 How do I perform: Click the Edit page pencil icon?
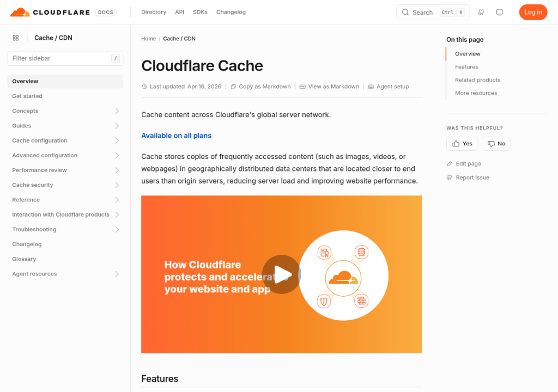[450, 164]
